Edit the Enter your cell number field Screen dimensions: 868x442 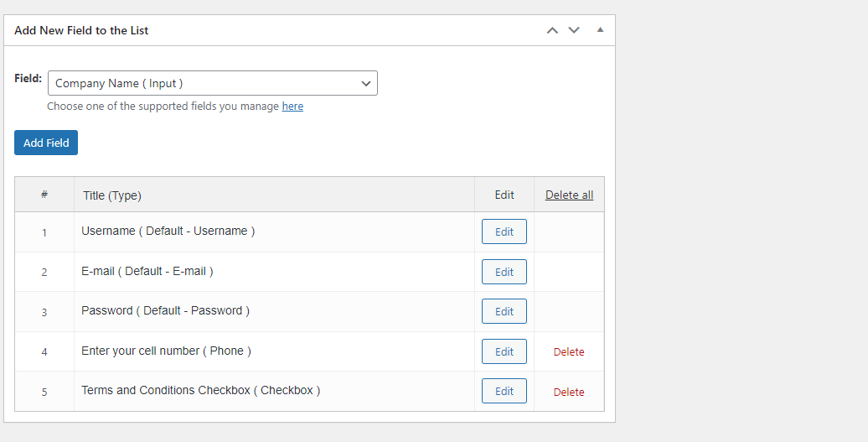(504, 351)
